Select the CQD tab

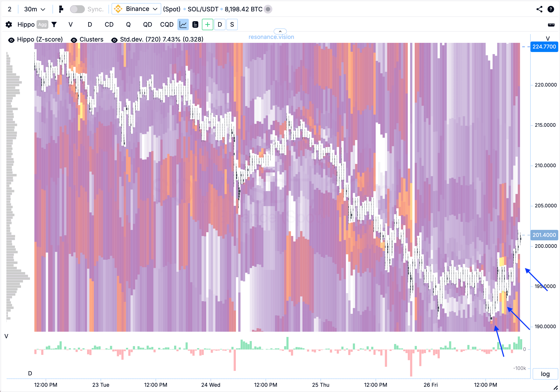(x=167, y=25)
